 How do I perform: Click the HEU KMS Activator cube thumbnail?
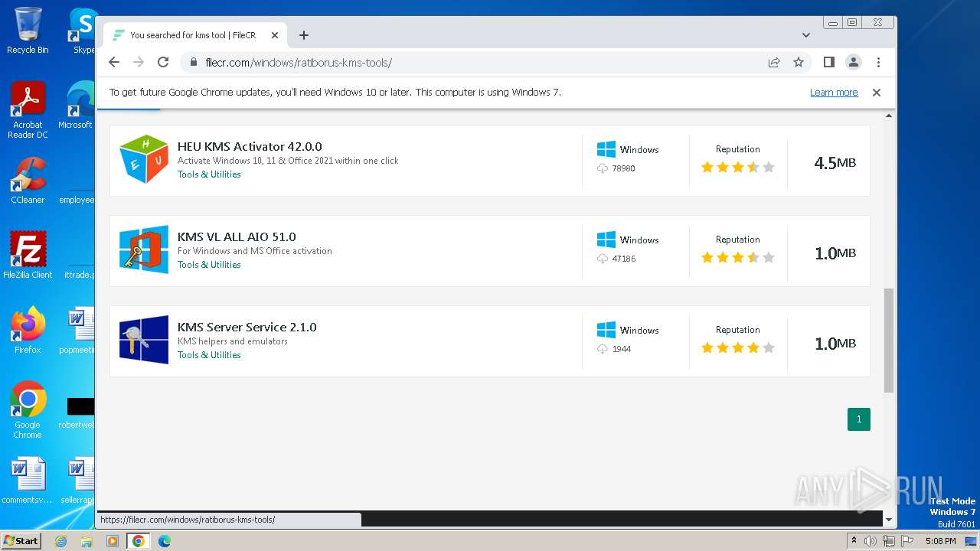pyautogui.click(x=144, y=159)
